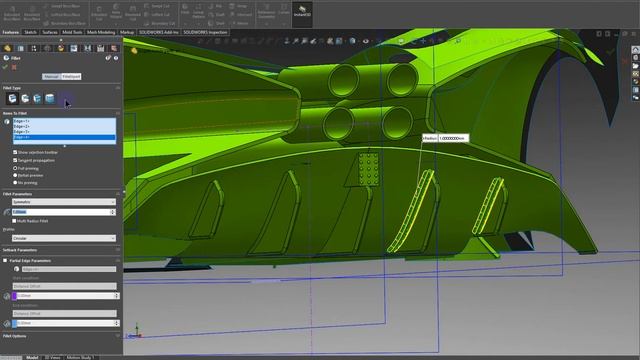Select the Partial preview radio button
This screenshot has height=360, width=640.
click(x=15, y=175)
